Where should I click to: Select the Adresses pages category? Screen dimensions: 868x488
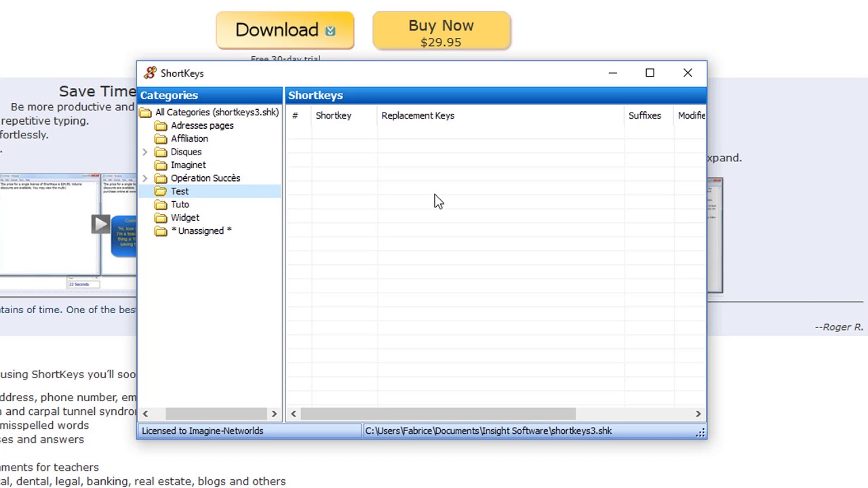point(202,125)
